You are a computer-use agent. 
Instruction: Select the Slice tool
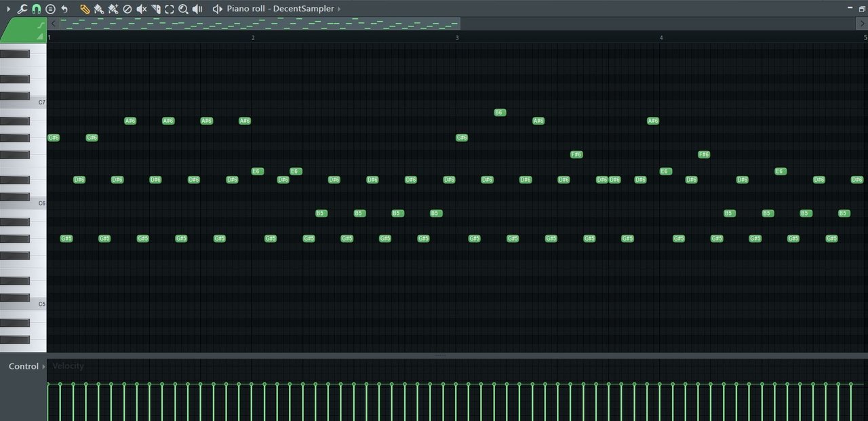point(155,9)
